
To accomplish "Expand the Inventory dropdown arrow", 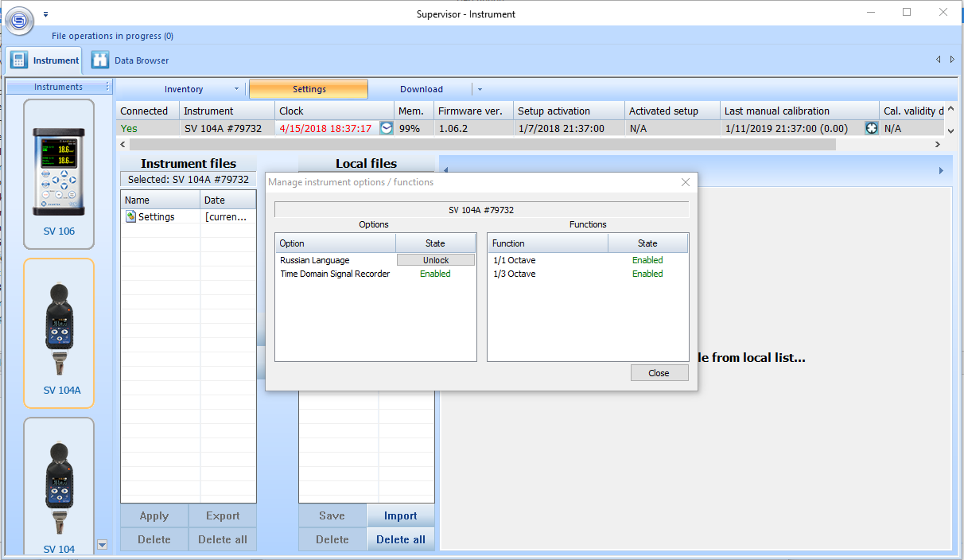I will coord(236,89).
